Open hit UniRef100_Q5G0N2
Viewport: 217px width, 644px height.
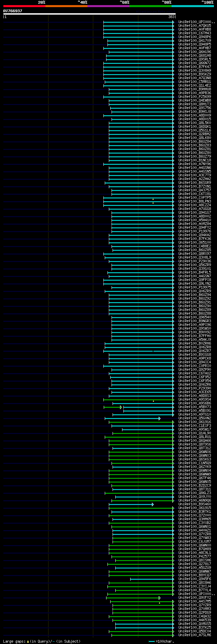[x=195, y=418]
